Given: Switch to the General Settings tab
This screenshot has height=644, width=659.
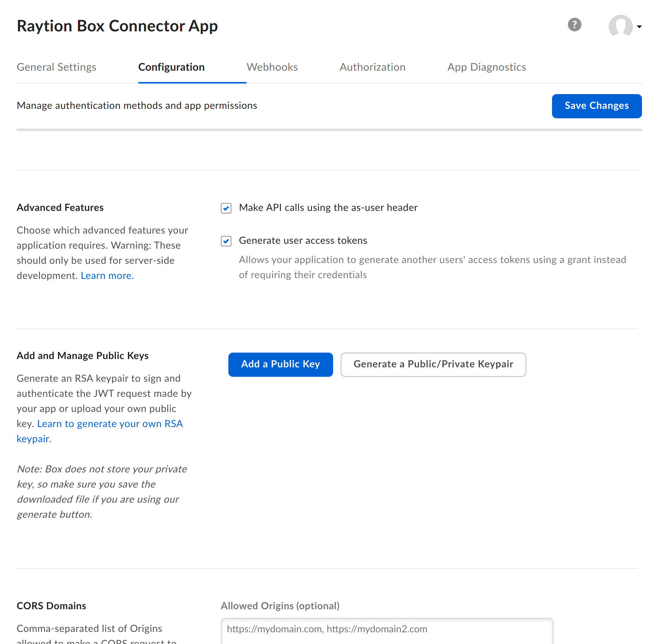Looking at the screenshot, I should coord(56,67).
